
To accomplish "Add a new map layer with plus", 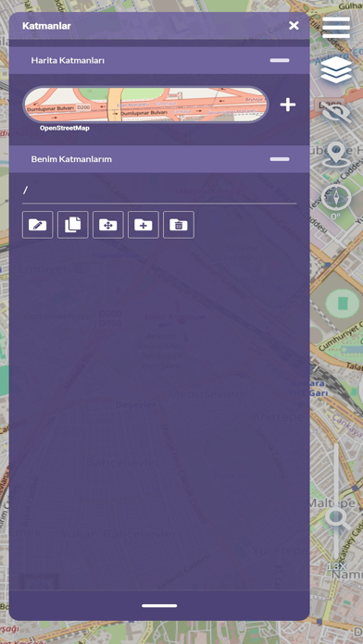I will click(x=288, y=105).
